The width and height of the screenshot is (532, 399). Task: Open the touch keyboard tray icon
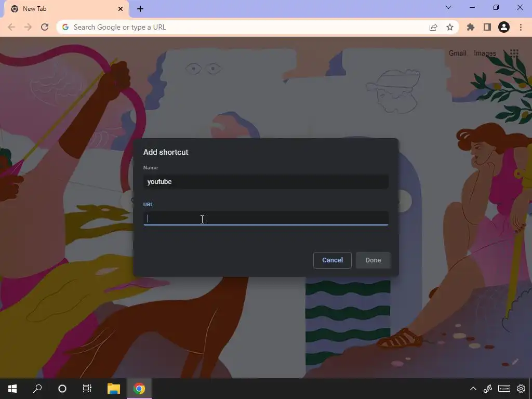click(504, 389)
